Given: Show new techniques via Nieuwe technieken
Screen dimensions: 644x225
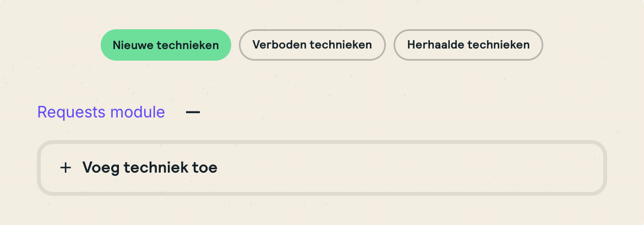Looking at the screenshot, I should pyautogui.click(x=166, y=45).
